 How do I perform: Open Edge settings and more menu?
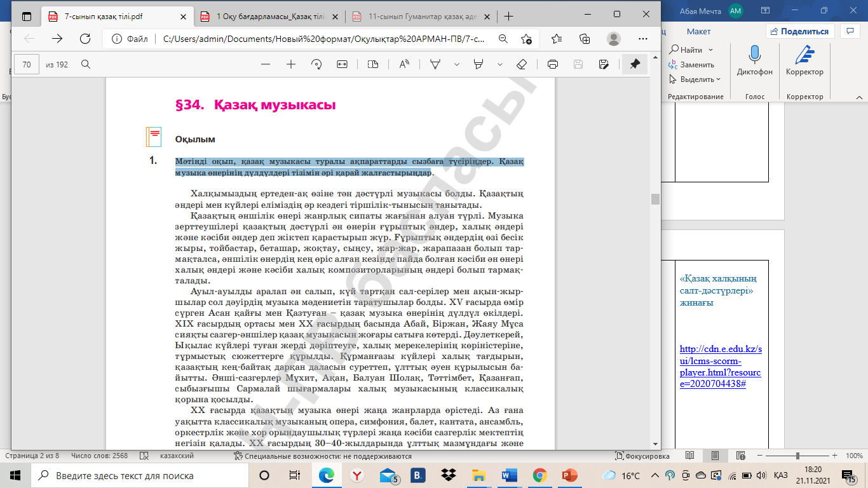pos(642,39)
